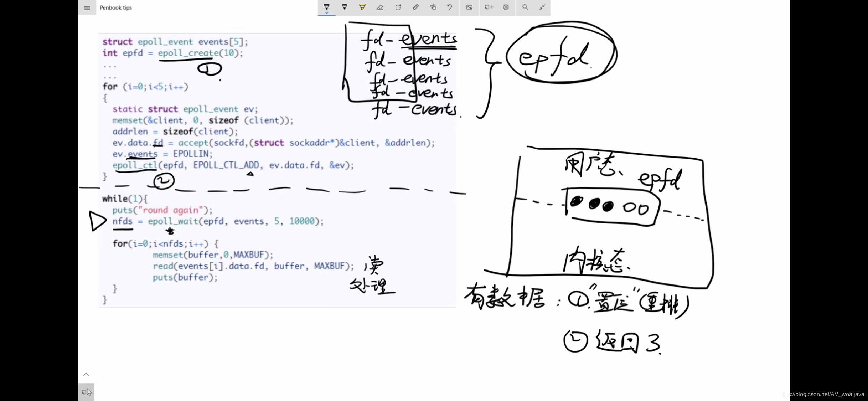Undo the last stroke
This screenshot has height=401, width=868.
(450, 7)
